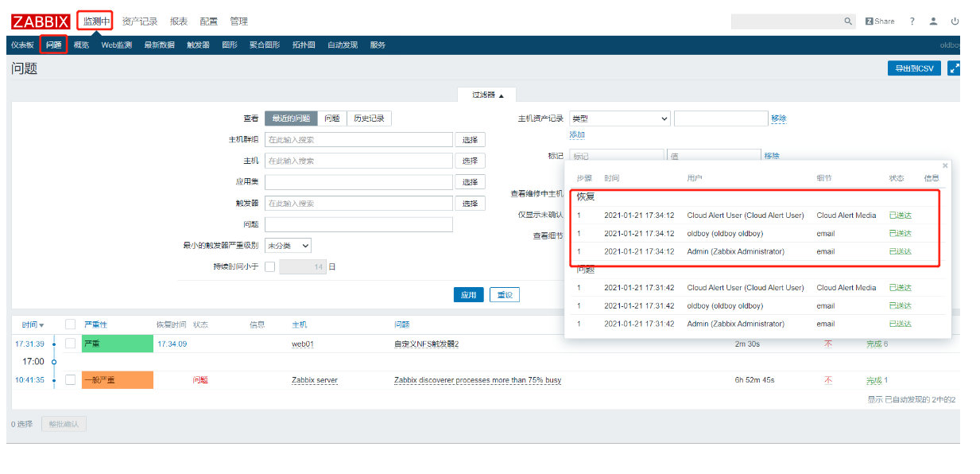
Task: Go to the 拓扑图 submenu
Action: [x=304, y=45]
